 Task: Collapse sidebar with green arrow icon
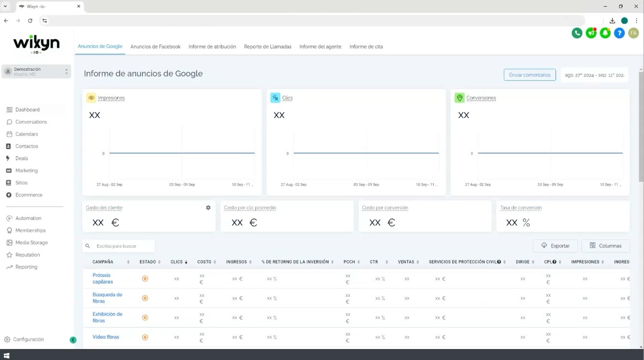[x=73, y=340]
